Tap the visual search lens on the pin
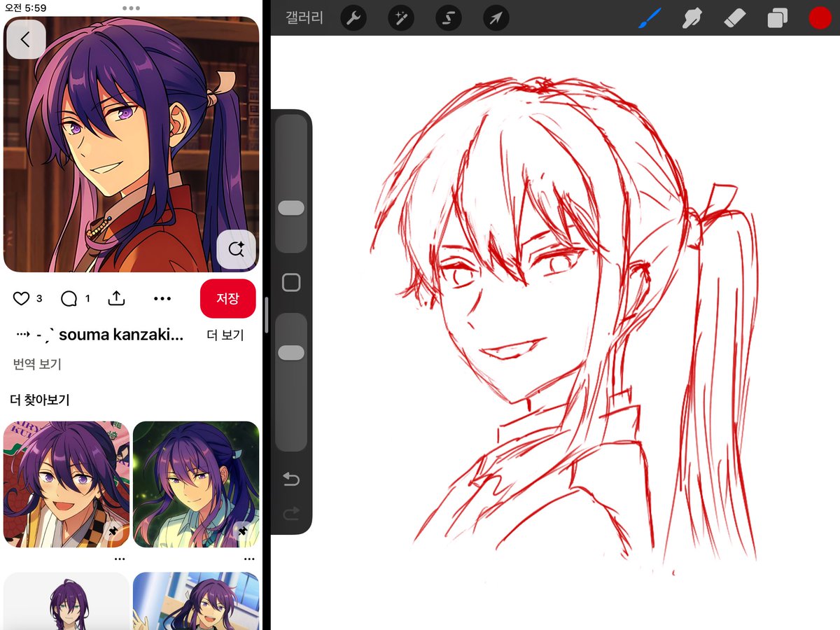This screenshot has width=840, height=630. [236, 249]
